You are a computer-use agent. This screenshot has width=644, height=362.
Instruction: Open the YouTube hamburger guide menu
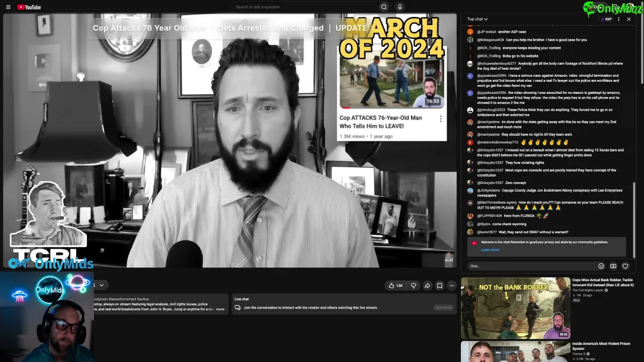point(8,7)
